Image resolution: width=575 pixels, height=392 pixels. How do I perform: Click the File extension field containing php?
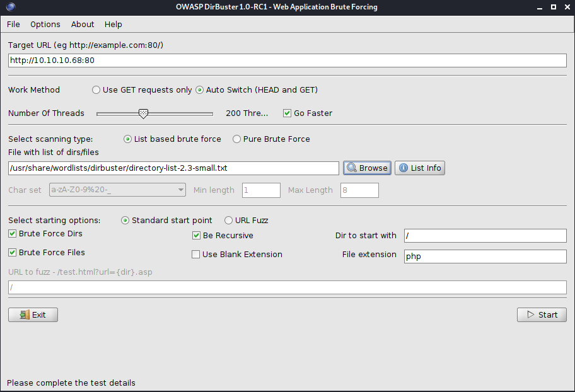click(x=485, y=257)
